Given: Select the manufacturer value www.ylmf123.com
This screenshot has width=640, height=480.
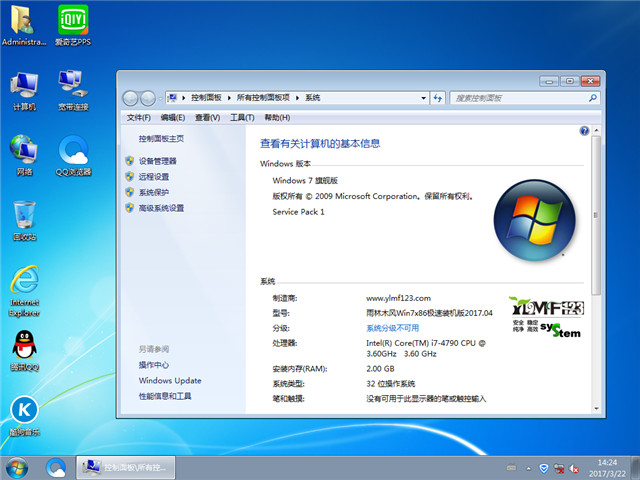Looking at the screenshot, I should (398, 298).
